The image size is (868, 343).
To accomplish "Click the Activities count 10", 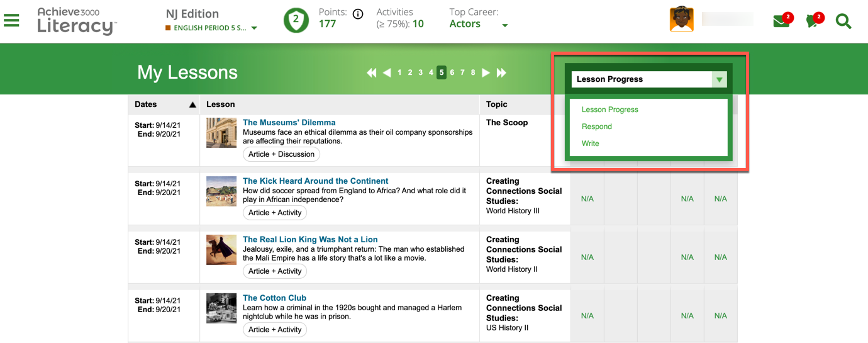I will coord(418,24).
